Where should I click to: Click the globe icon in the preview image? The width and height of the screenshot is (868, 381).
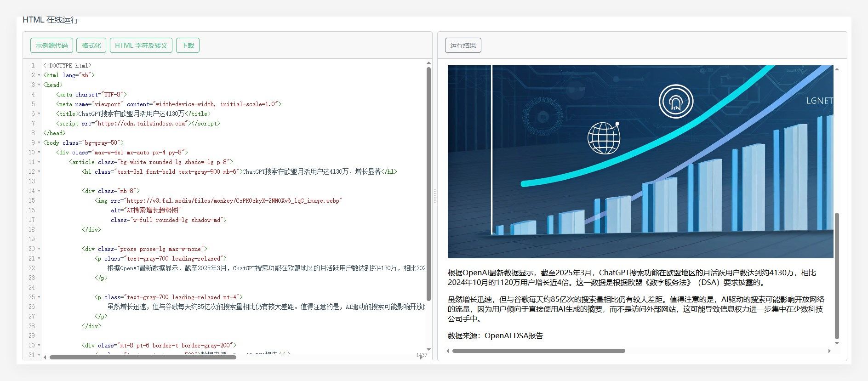[x=604, y=138]
